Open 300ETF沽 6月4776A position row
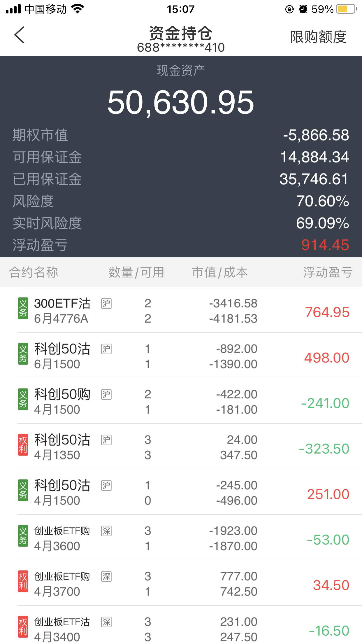 pyautogui.click(x=189, y=310)
